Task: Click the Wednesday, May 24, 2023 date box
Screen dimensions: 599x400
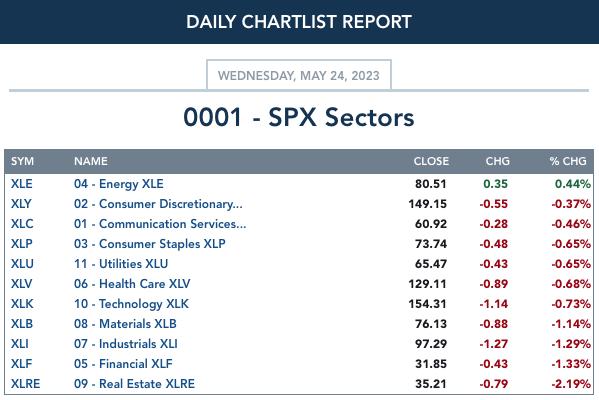Action: pos(299,75)
